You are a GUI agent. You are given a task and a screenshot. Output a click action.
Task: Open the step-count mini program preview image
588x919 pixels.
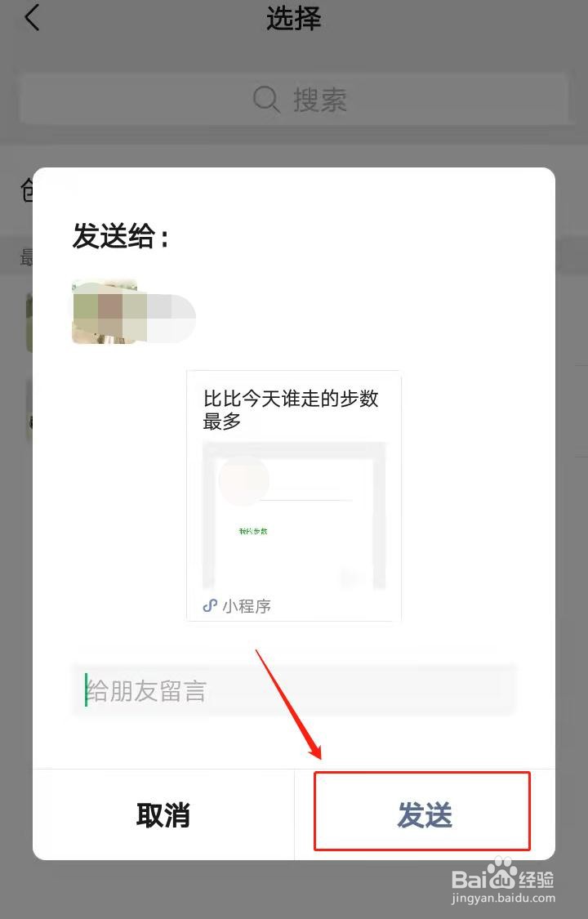294,515
